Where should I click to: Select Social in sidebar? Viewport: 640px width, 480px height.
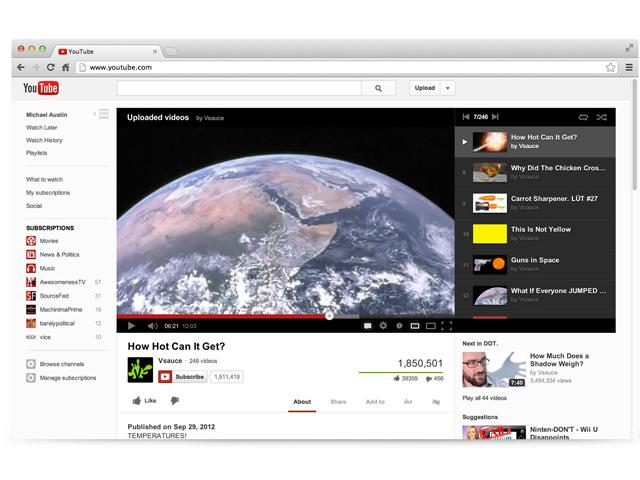tap(34, 205)
